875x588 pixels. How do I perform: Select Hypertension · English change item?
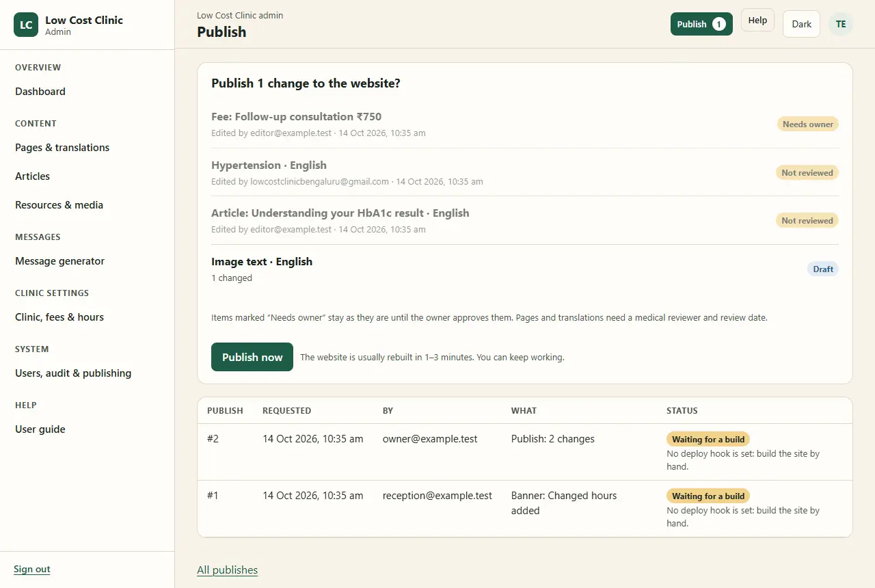click(525, 172)
